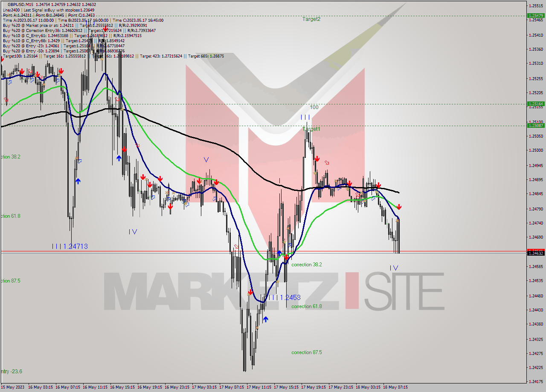
Task: Click the '15 May 2023' time axis label
Action: [x=13, y=387]
